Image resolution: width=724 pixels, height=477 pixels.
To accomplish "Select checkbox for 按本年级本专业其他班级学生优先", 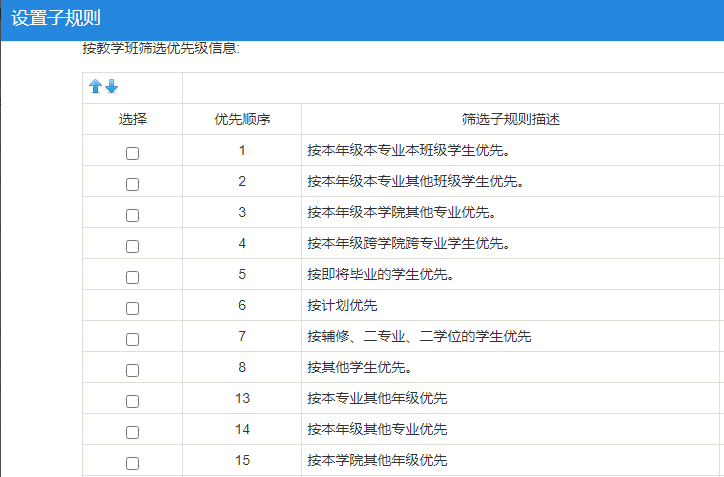I will [132, 184].
